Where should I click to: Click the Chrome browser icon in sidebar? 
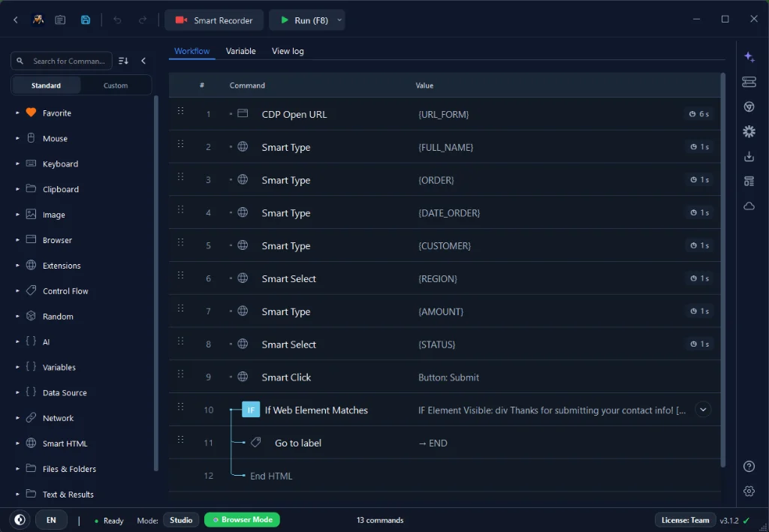tap(749, 107)
